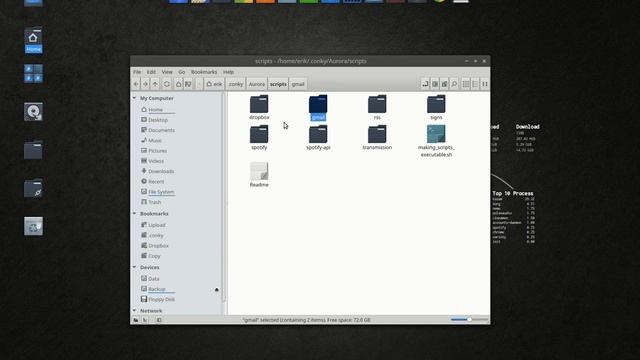
Task: Click the disk drive icon on desktop
Action: (33, 112)
